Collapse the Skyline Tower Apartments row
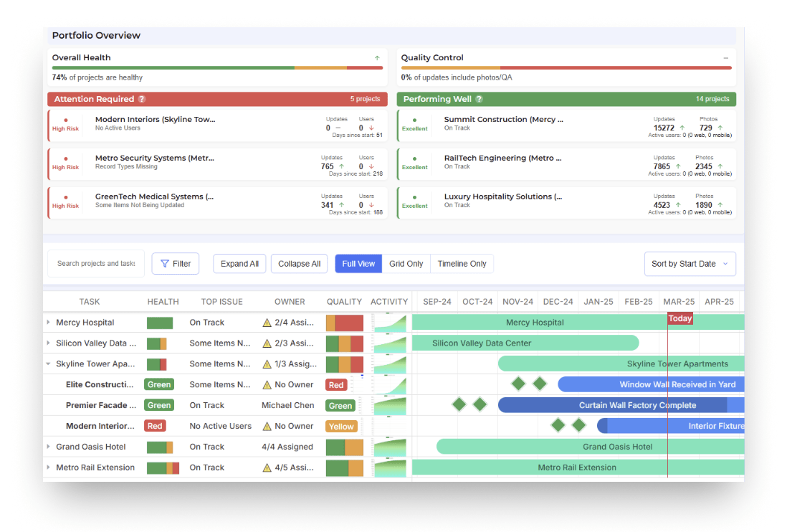Screen dimensions: 787x532 pos(49,364)
